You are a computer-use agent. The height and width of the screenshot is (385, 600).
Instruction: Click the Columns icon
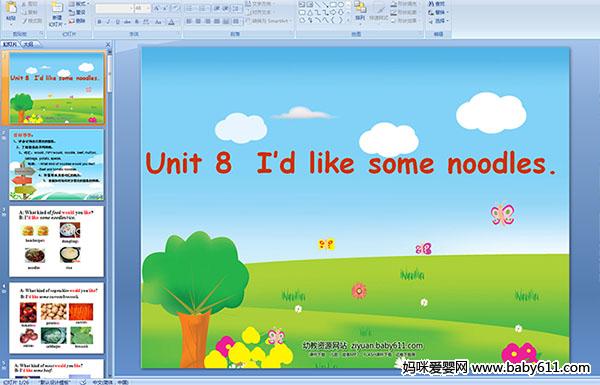[236, 21]
